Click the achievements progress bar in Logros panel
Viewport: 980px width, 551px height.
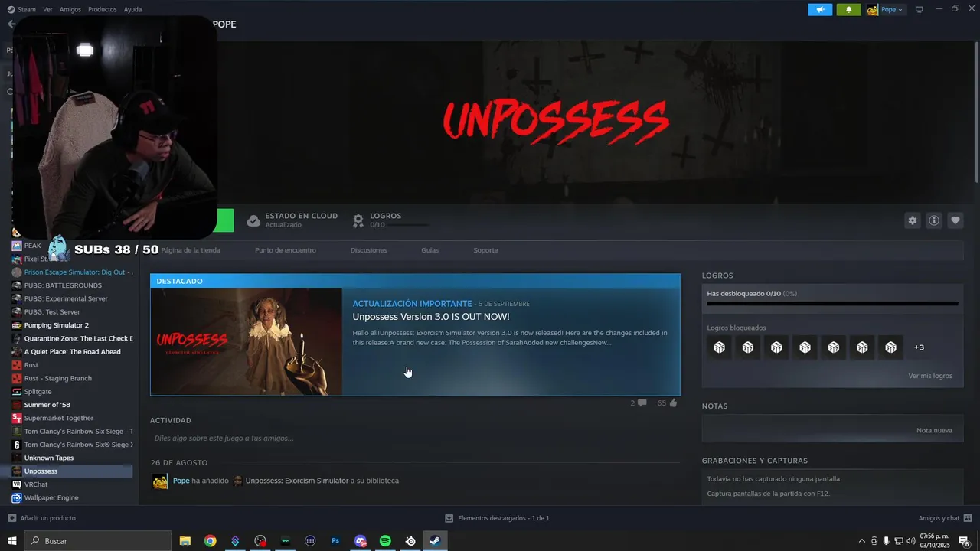click(x=832, y=304)
